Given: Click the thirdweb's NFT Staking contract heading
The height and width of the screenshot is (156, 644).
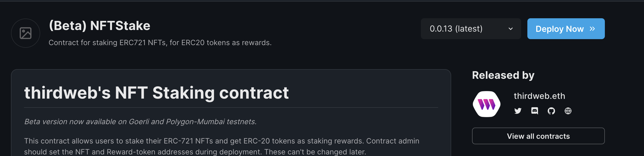Looking at the screenshot, I should tap(157, 93).
